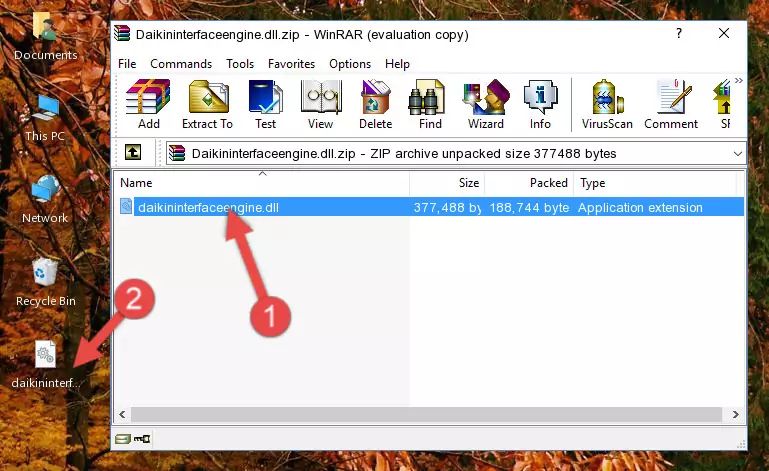Click the disk drive status bar icon

point(123,439)
